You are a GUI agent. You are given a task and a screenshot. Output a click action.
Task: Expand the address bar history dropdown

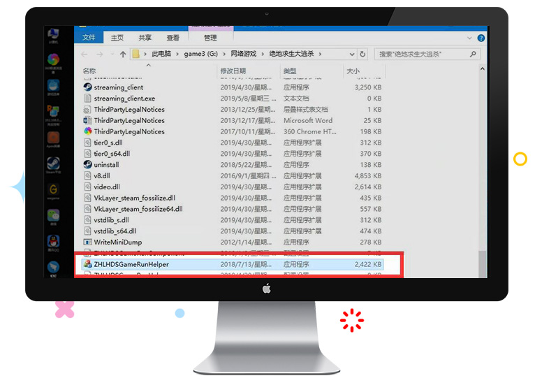point(352,54)
